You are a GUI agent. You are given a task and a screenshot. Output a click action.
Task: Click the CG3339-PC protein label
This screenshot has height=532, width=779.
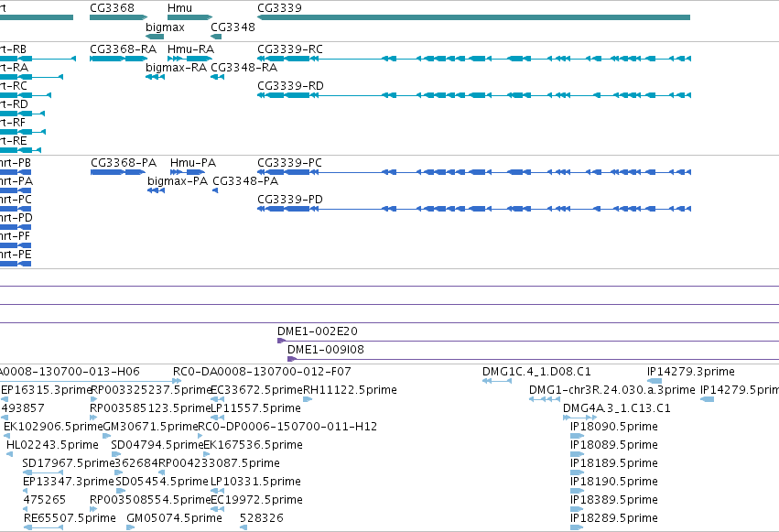point(289,163)
